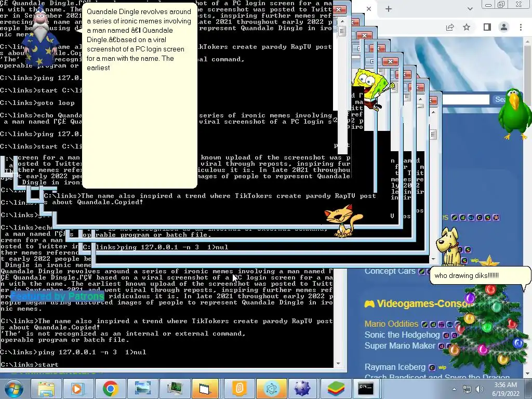Open the orange hexagon B taskbar icon
Viewport: 532px width, 399px height.
[240, 389]
